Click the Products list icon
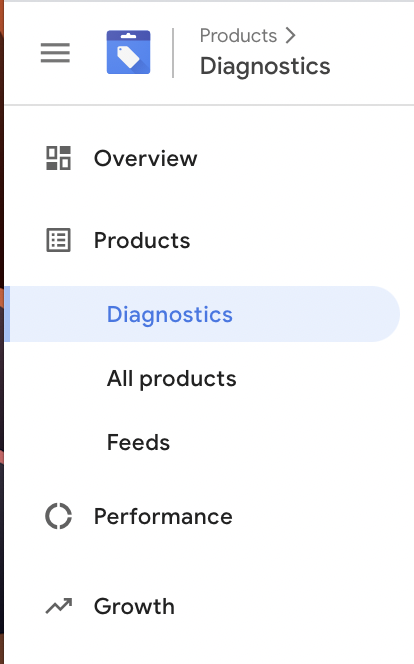This screenshot has height=664, width=414. pyautogui.click(x=58, y=241)
